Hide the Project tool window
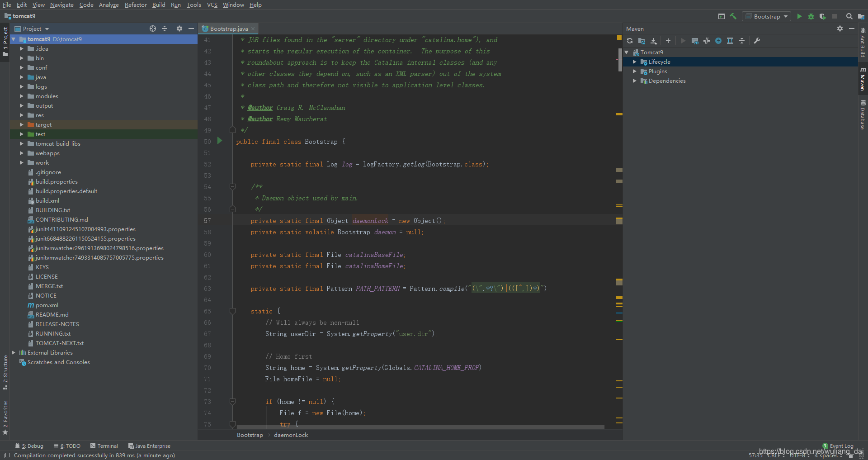868x460 pixels. pyautogui.click(x=191, y=28)
